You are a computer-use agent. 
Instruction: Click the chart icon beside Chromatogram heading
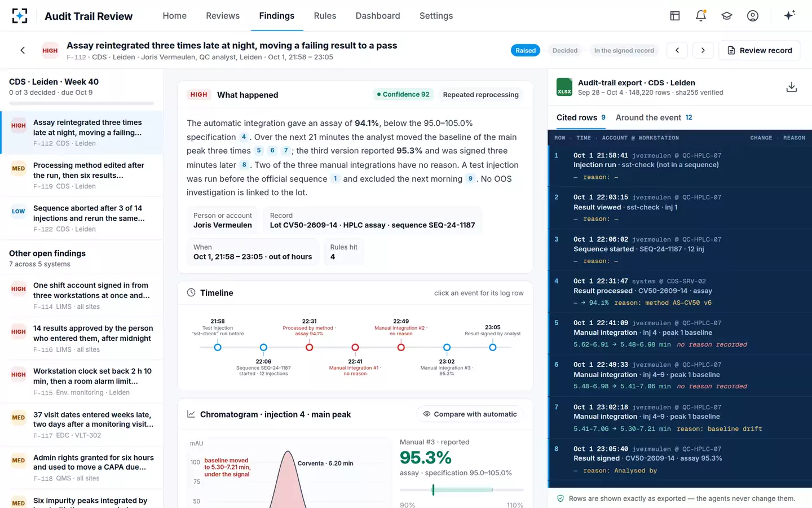tap(191, 414)
